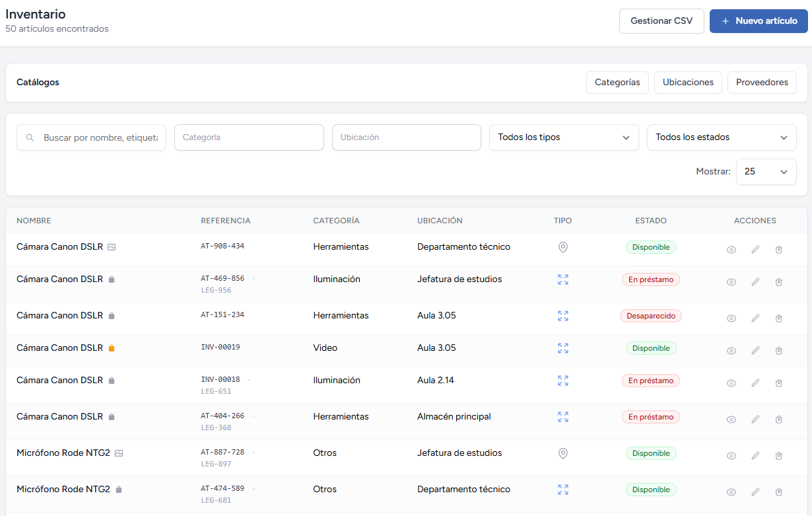View item INV-00019 details

click(x=731, y=351)
